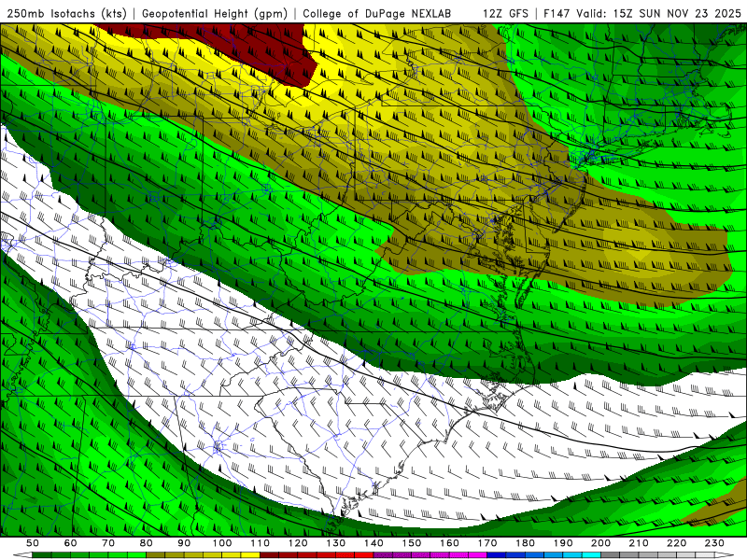747x560 pixels.
Task: Click the 70 label on the color scale
Action: point(108,543)
